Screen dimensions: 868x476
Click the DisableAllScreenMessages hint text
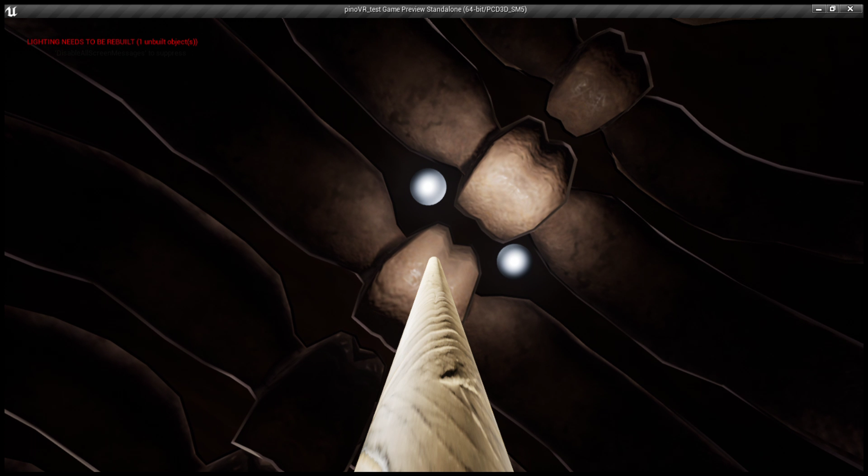point(121,53)
